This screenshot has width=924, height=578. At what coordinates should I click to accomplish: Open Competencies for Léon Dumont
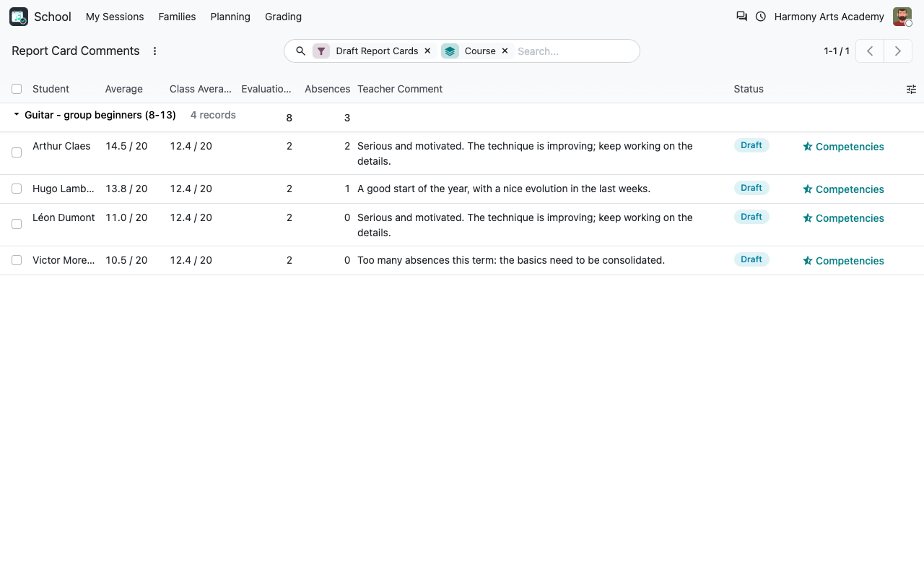(x=843, y=218)
